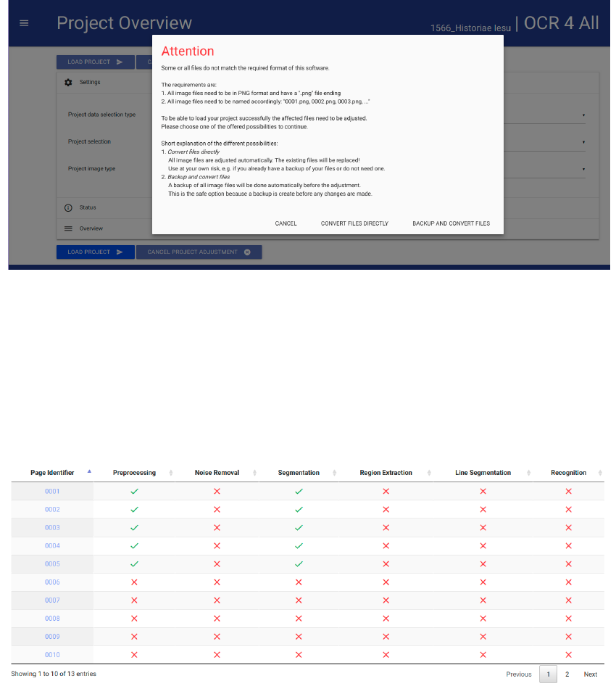This screenshot has height=694, width=616.
Task: Click the Attention dialog heading
Action: pos(188,51)
